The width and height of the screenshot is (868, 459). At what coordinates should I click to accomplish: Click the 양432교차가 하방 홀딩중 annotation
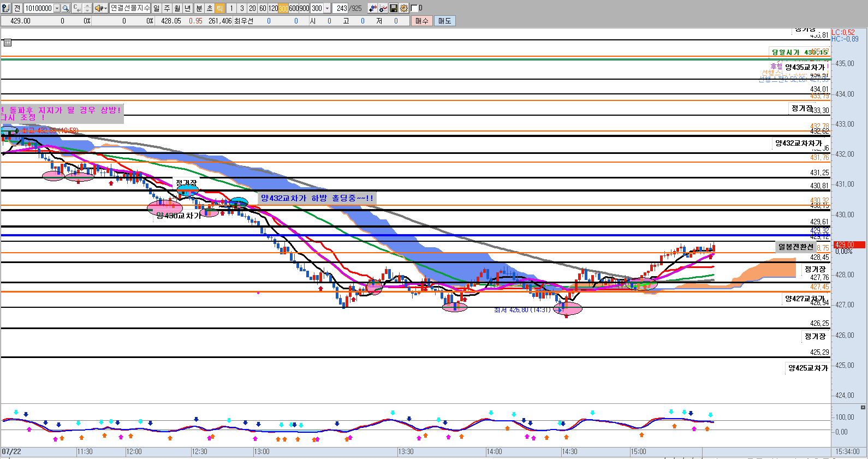(x=317, y=198)
